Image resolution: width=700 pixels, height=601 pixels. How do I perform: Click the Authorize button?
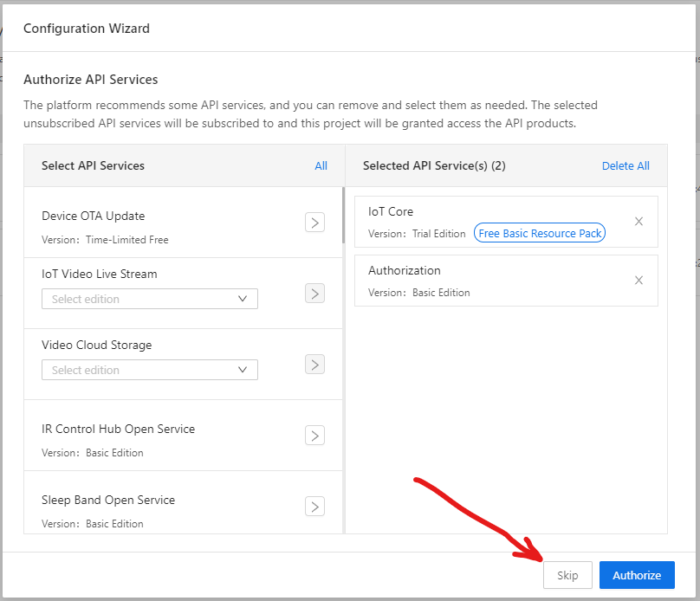click(637, 575)
